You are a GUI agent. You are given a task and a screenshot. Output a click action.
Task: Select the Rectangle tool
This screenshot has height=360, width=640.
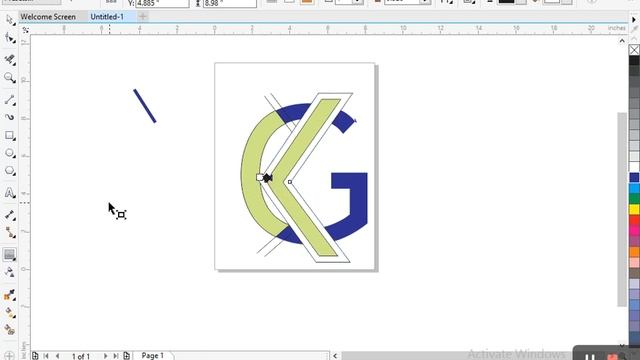tap(9, 136)
